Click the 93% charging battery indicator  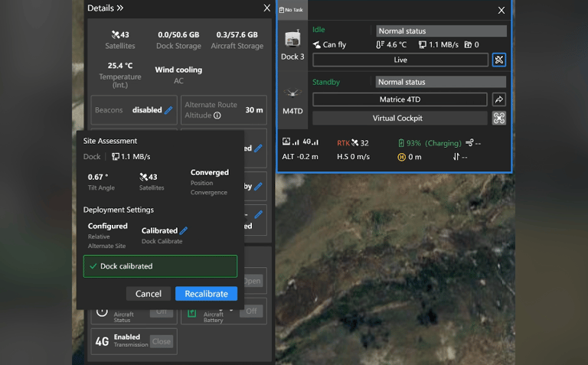(430, 143)
